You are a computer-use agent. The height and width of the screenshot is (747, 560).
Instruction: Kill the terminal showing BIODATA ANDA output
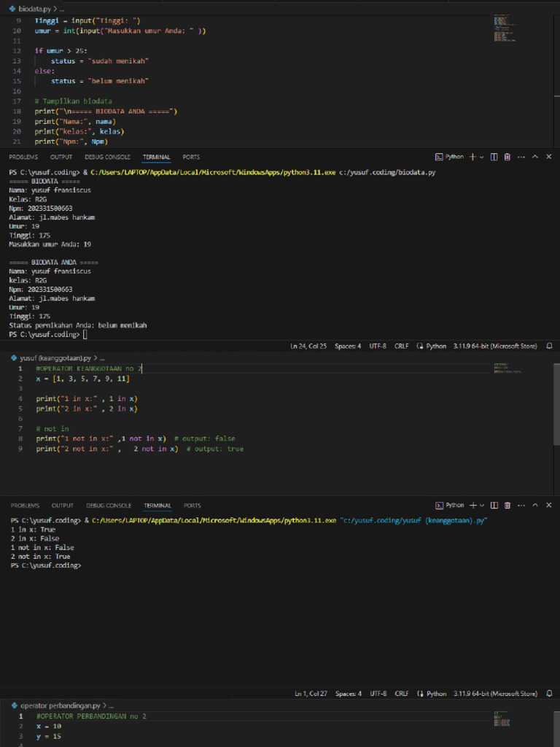(x=507, y=157)
